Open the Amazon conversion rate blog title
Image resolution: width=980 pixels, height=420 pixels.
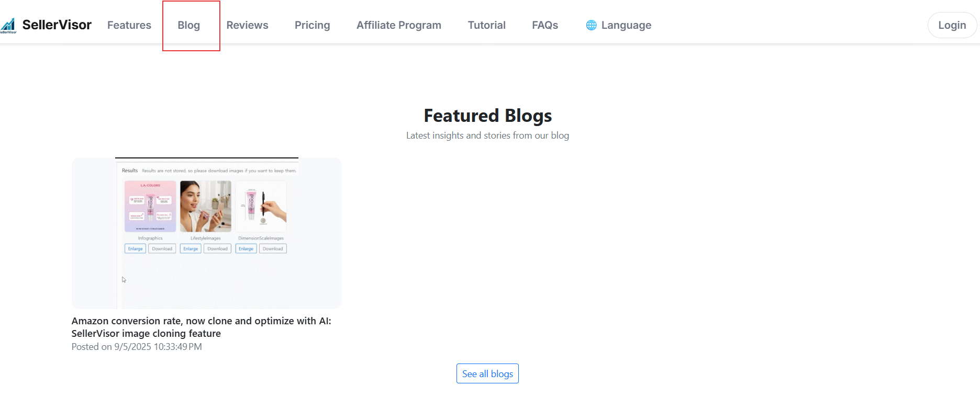pyautogui.click(x=201, y=327)
